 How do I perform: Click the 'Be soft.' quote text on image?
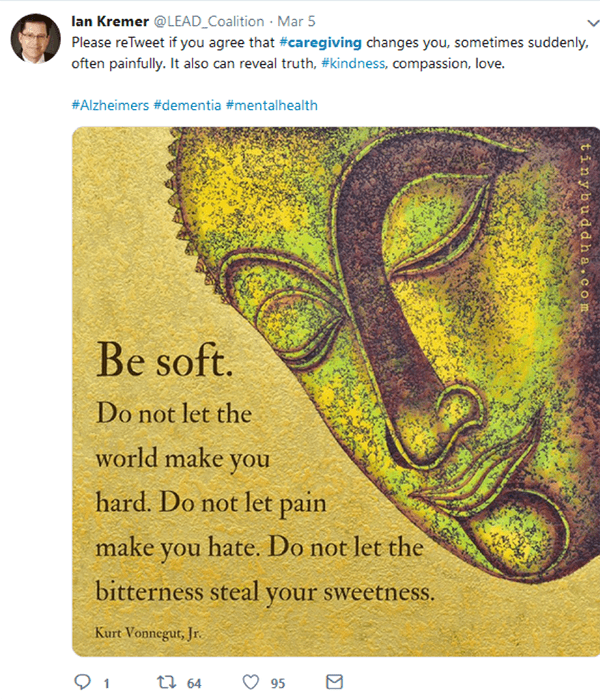tap(164, 360)
